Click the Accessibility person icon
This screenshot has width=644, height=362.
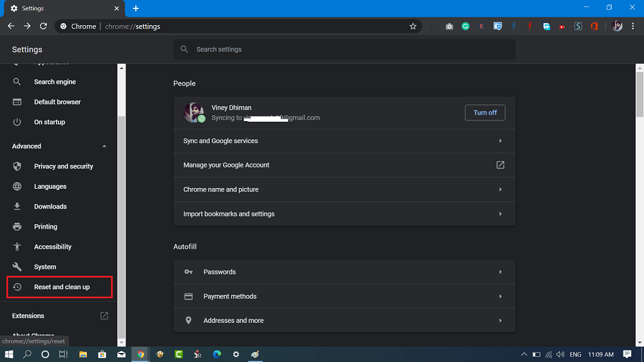tap(17, 247)
